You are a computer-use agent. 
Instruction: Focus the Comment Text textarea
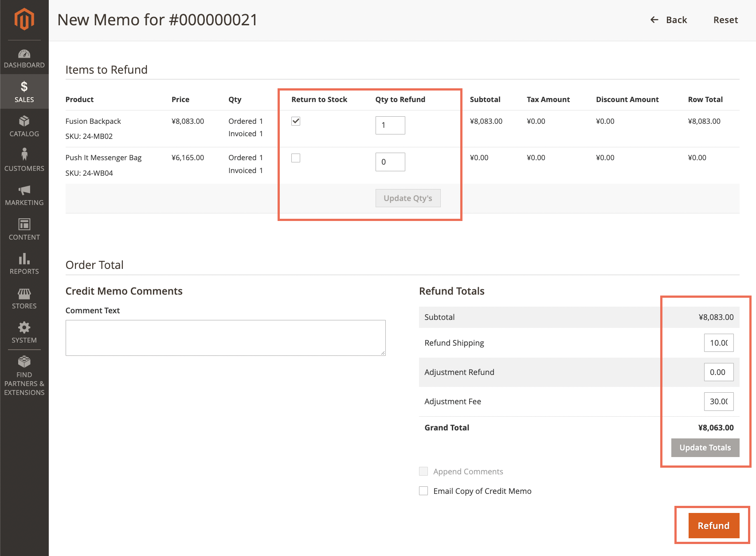coord(225,338)
